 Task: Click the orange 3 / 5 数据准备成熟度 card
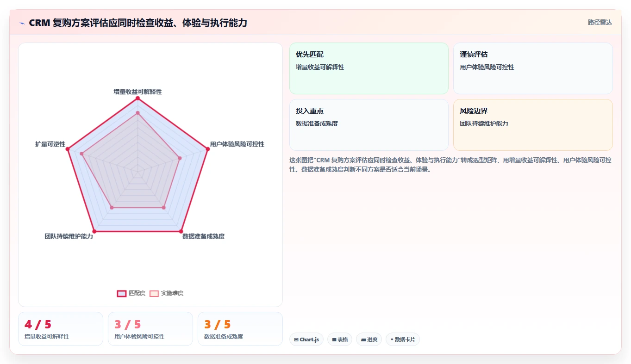point(240,329)
